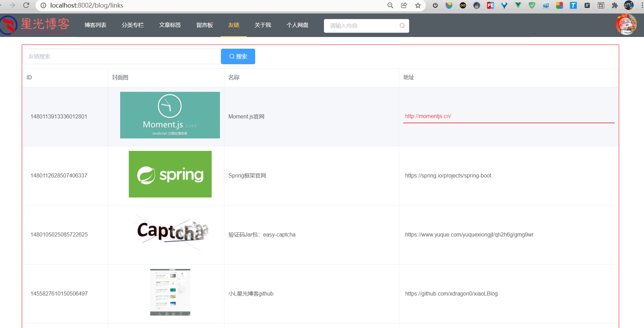Image resolution: width=644 pixels, height=328 pixels.
Task: Click the blue 搜索 button
Action: [238, 56]
